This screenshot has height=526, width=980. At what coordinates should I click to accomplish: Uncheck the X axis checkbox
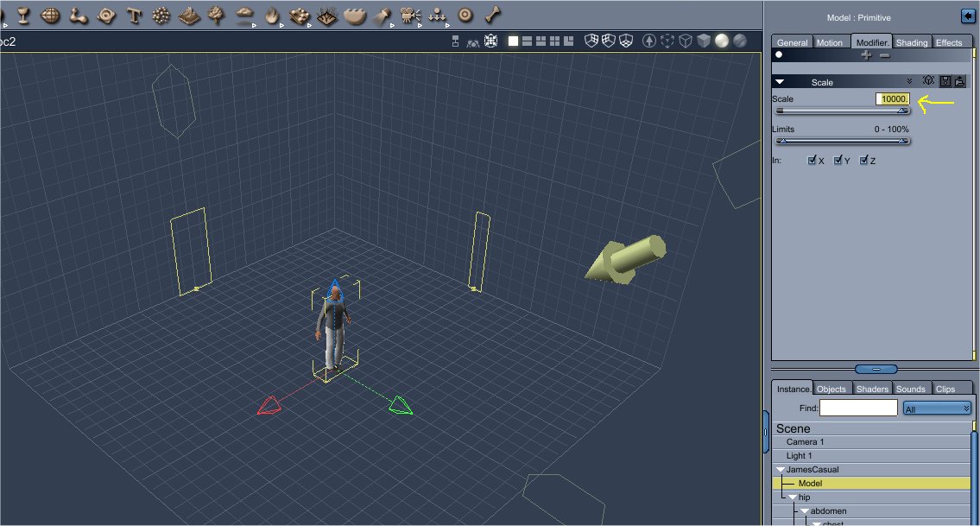[812, 160]
